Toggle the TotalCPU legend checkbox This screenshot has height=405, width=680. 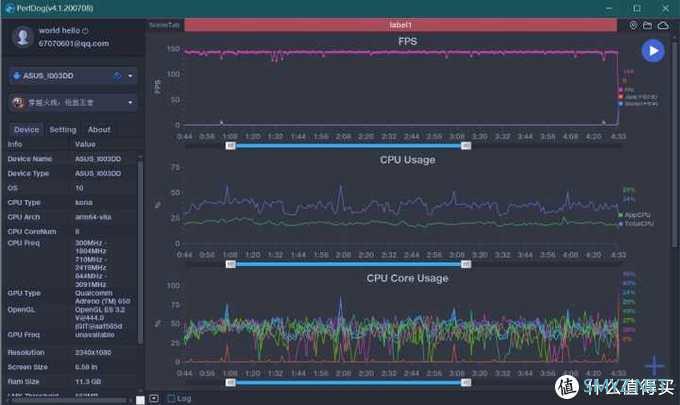tap(621, 224)
